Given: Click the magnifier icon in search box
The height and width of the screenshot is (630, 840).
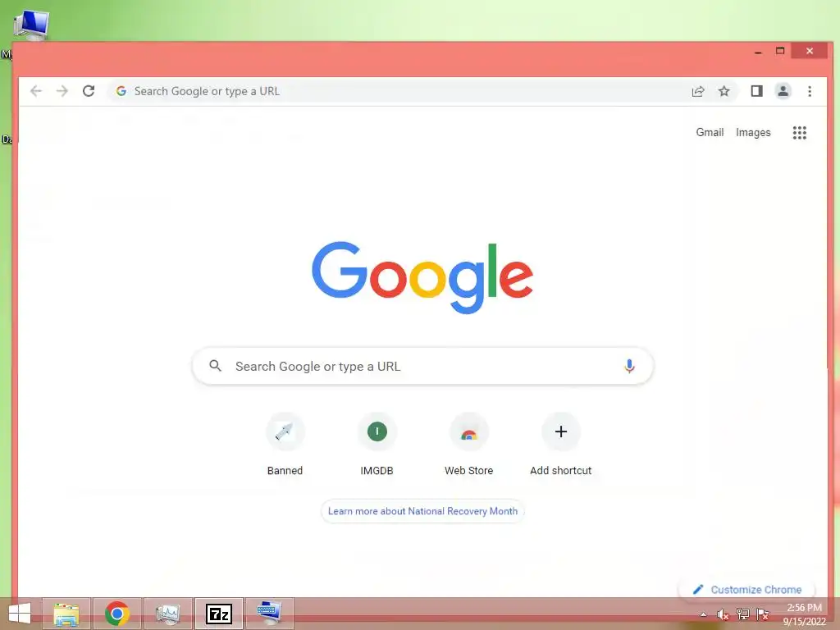Looking at the screenshot, I should 216,366.
